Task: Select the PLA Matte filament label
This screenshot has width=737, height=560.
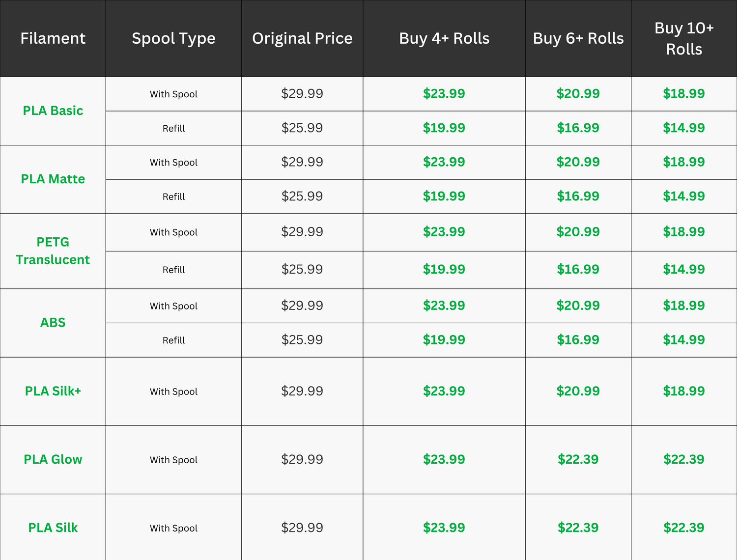Action: 53,179
